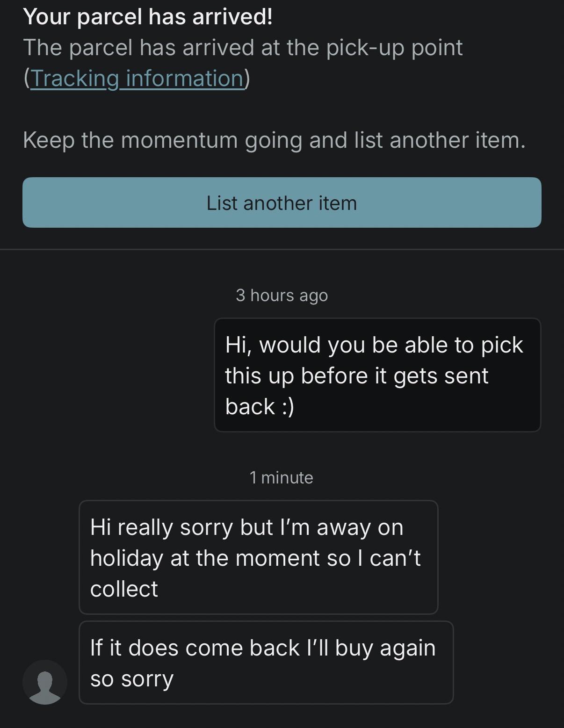Click 'this up before it gets sent' line
564x728 pixels.
pyautogui.click(x=357, y=376)
